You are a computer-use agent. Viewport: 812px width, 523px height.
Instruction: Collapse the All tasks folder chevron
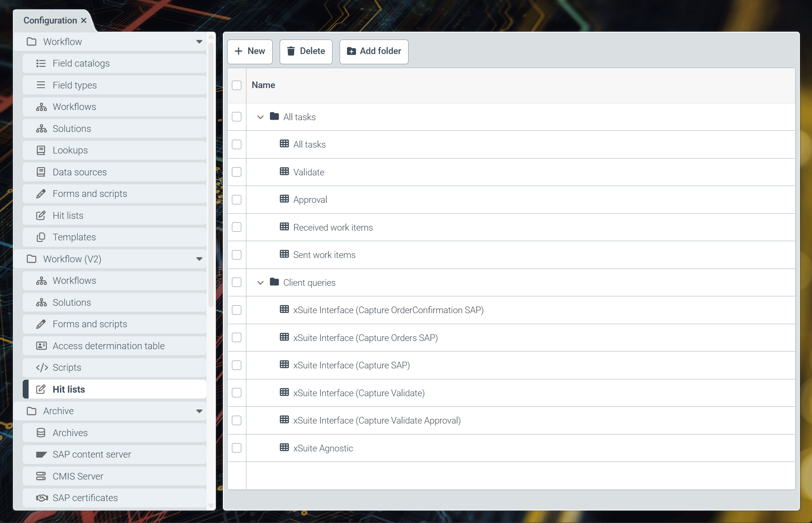coord(260,117)
